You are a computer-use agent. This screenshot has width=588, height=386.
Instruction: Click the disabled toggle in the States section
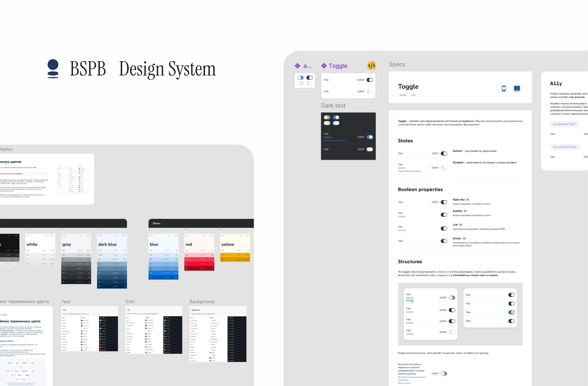pos(444,168)
